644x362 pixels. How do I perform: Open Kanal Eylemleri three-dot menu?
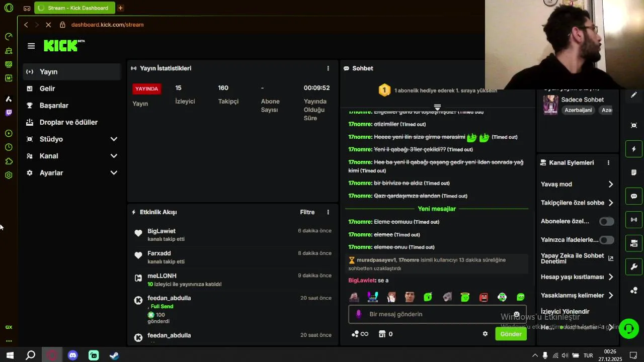pyautogui.click(x=608, y=163)
